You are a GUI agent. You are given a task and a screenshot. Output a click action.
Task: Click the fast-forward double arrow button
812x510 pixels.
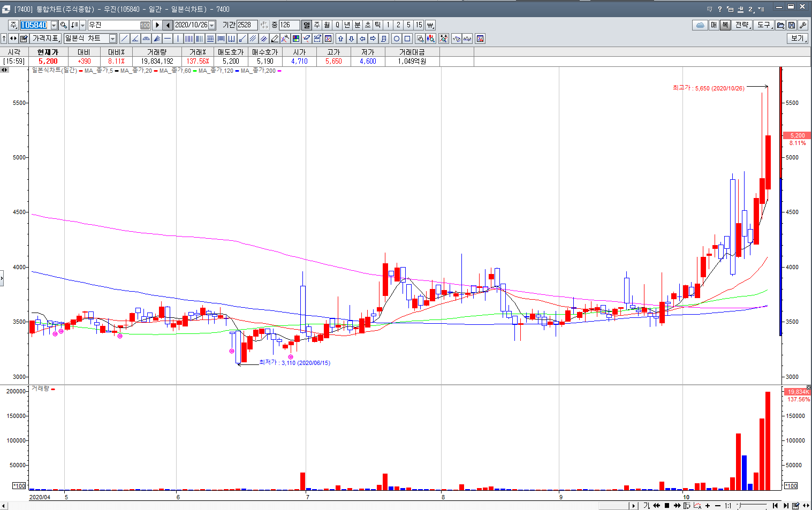(x=677, y=506)
